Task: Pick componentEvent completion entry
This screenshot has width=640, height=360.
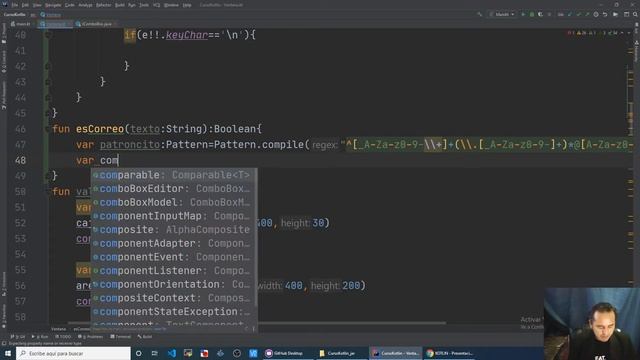Action: coord(173,257)
